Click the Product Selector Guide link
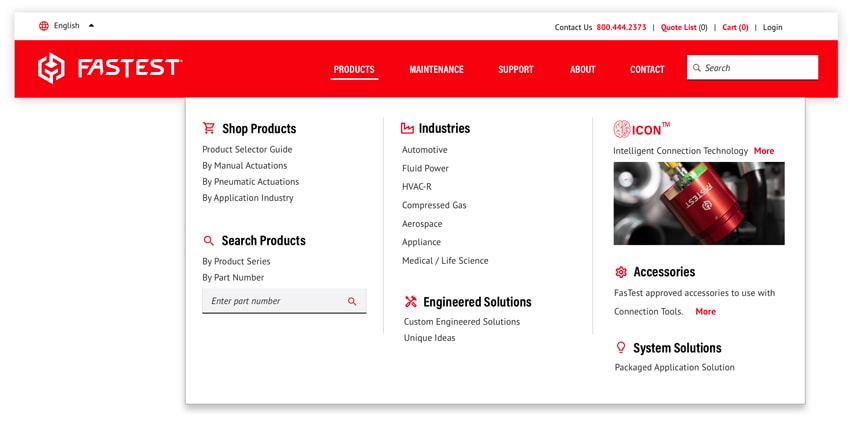 click(247, 150)
